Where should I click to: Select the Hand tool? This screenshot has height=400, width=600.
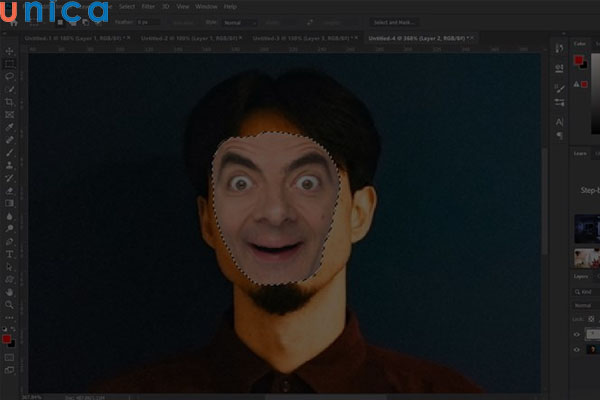coord(9,292)
